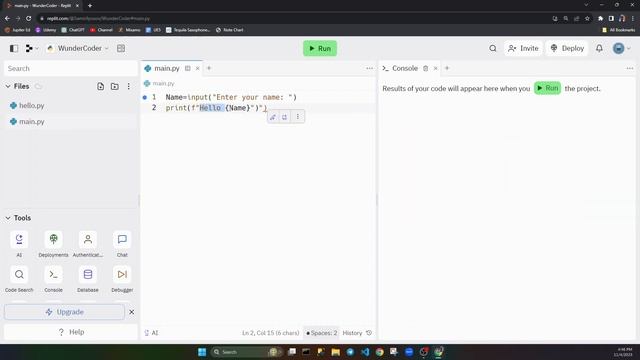Click the inline Run button in the console
The height and width of the screenshot is (360, 640).
click(547, 88)
